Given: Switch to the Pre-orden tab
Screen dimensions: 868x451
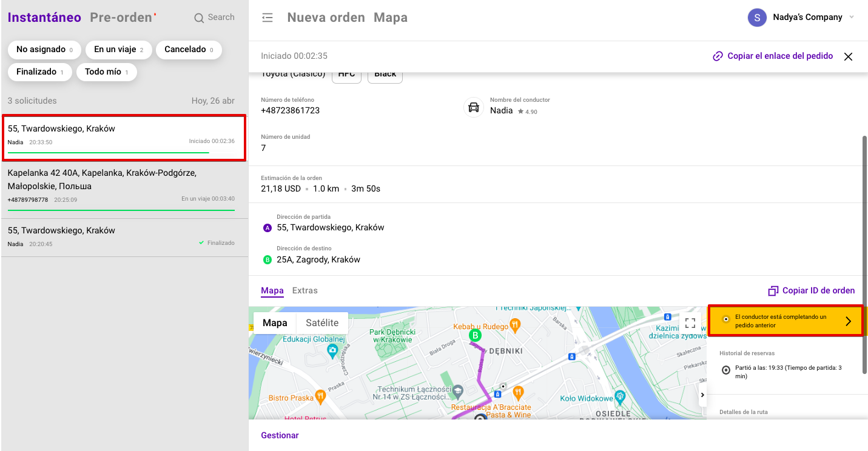Looking at the screenshot, I should coord(121,18).
